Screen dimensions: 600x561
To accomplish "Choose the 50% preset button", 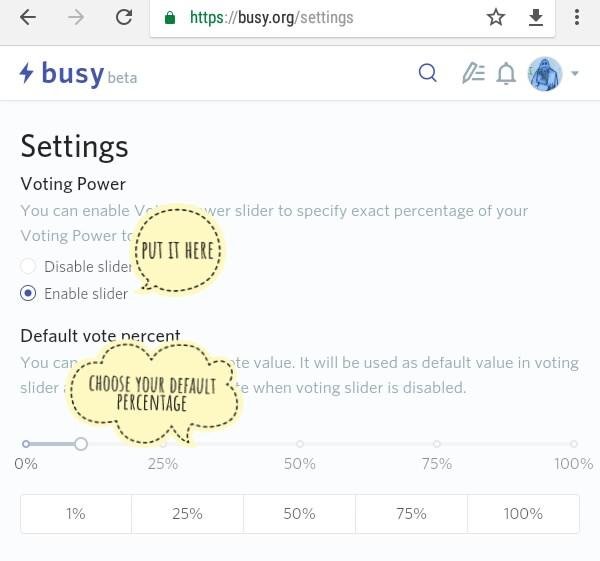I will 299,514.
